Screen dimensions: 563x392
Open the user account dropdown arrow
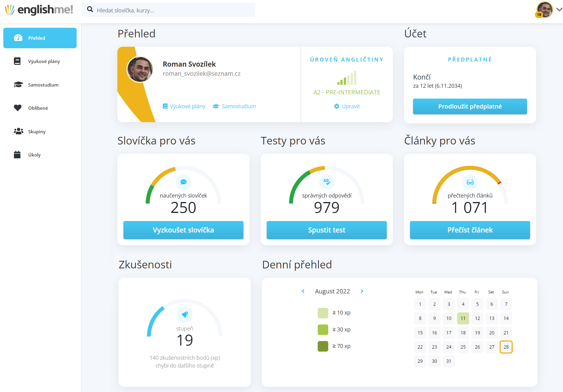coord(559,10)
